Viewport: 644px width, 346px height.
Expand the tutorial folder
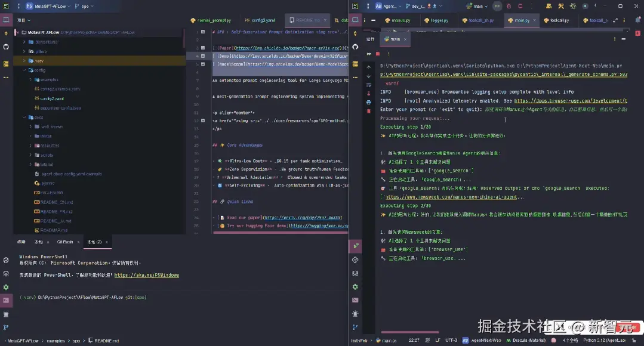click(x=31, y=165)
